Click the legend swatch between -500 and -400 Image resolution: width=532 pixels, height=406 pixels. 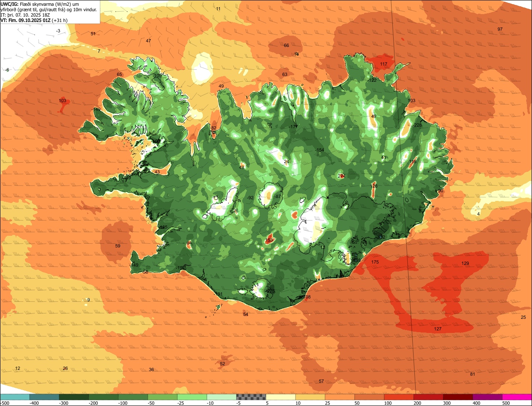tap(15, 397)
